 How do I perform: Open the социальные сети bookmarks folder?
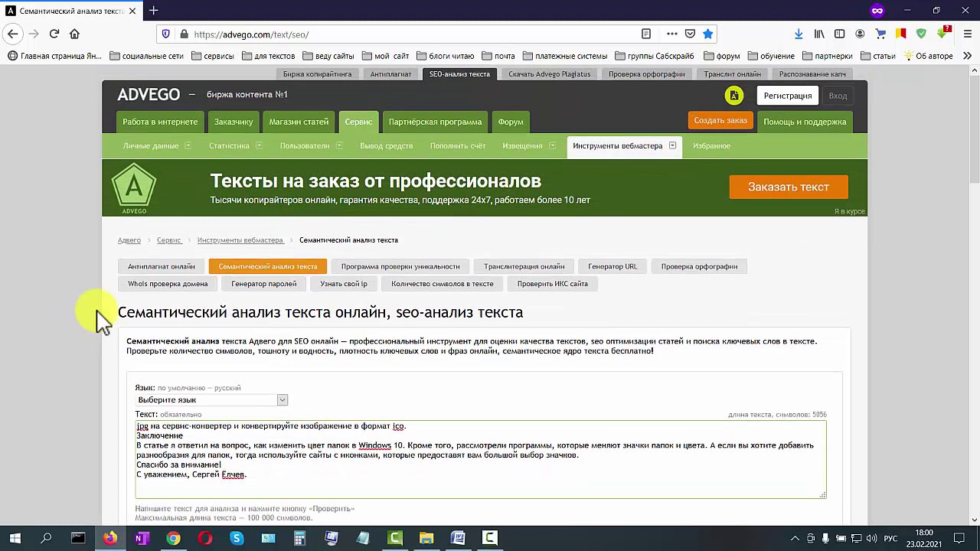(x=147, y=56)
